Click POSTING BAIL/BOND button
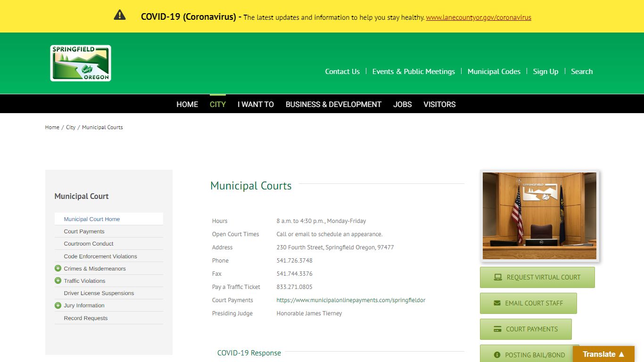 point(529,354)
